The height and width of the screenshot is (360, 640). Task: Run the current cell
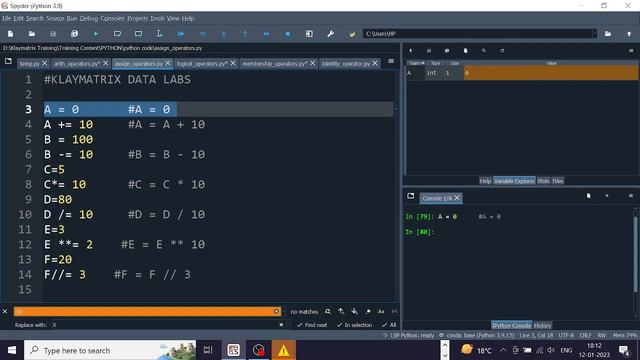pos(117,34)
